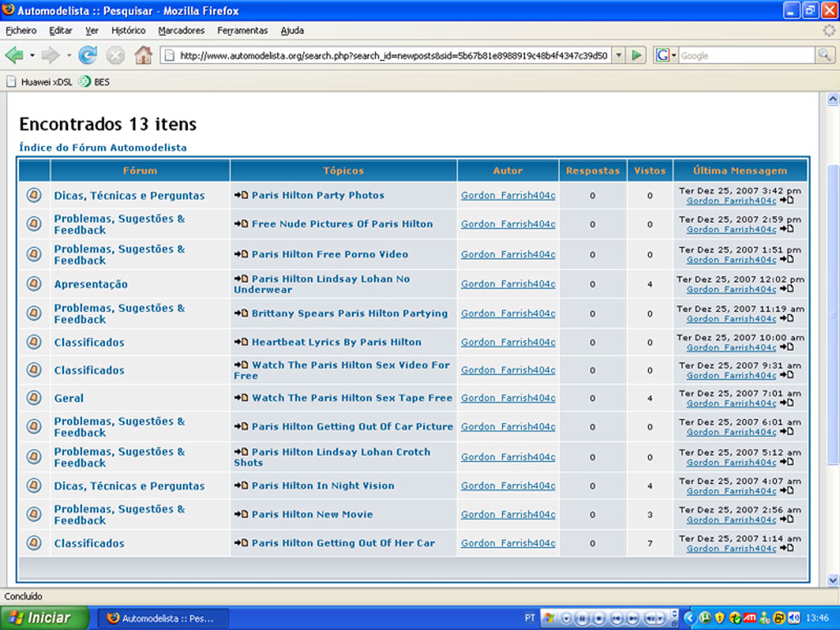Click the scrollbar up arrow
The height and width of the screenshot is (630, 840).
(x=833, y=99)
